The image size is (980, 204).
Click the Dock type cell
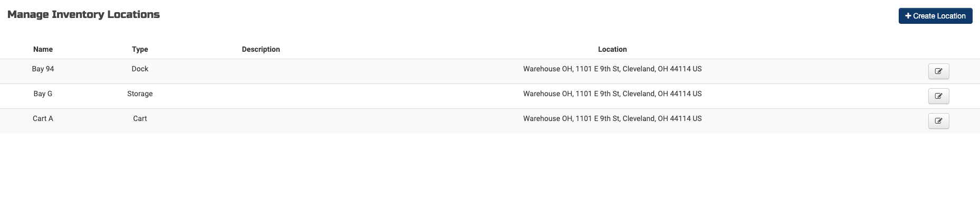(140, 69)
